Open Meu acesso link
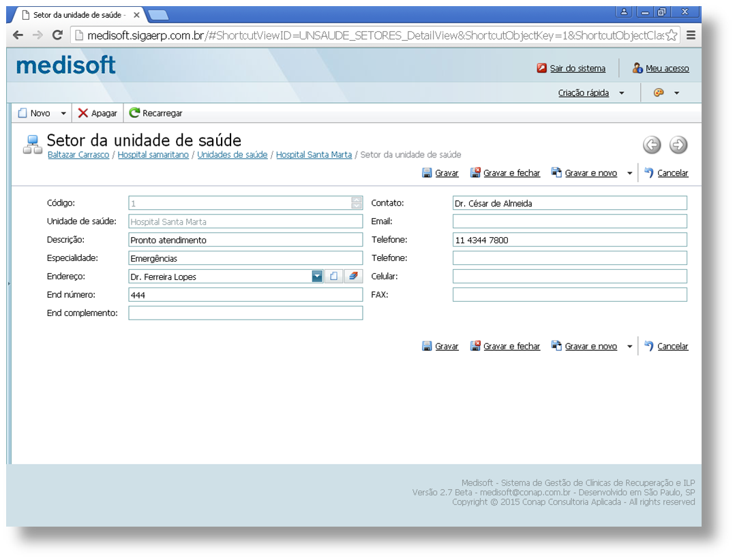The width and height of the screenshot is (735, 560). pos(667,68)
